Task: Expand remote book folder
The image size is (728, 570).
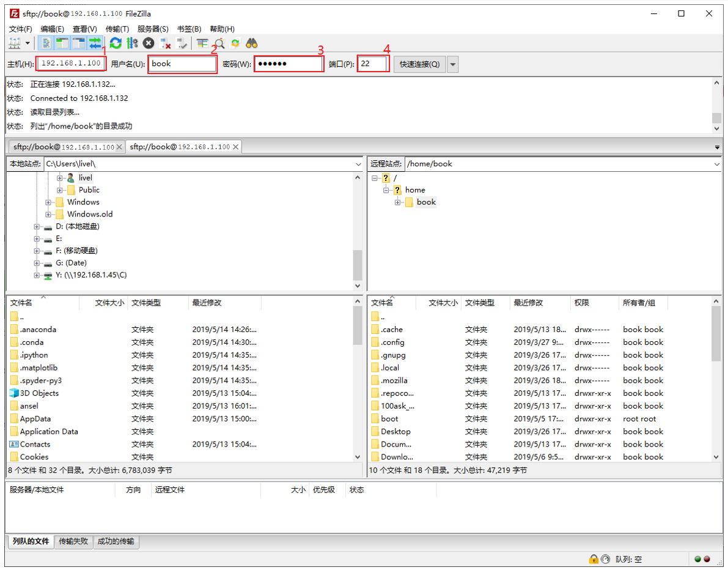Action: click(x=397, y=202)
